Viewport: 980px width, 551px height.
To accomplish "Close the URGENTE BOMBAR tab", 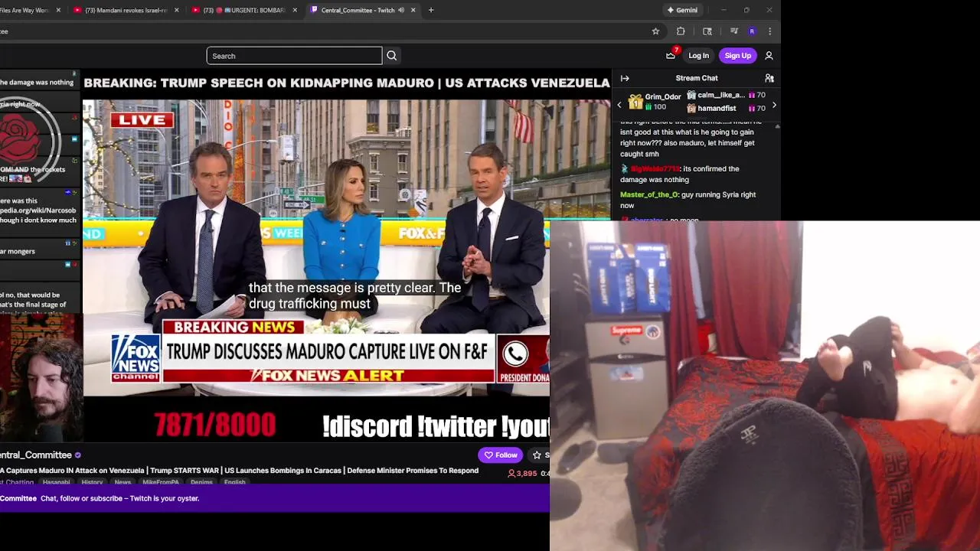I will click(295, 10).
